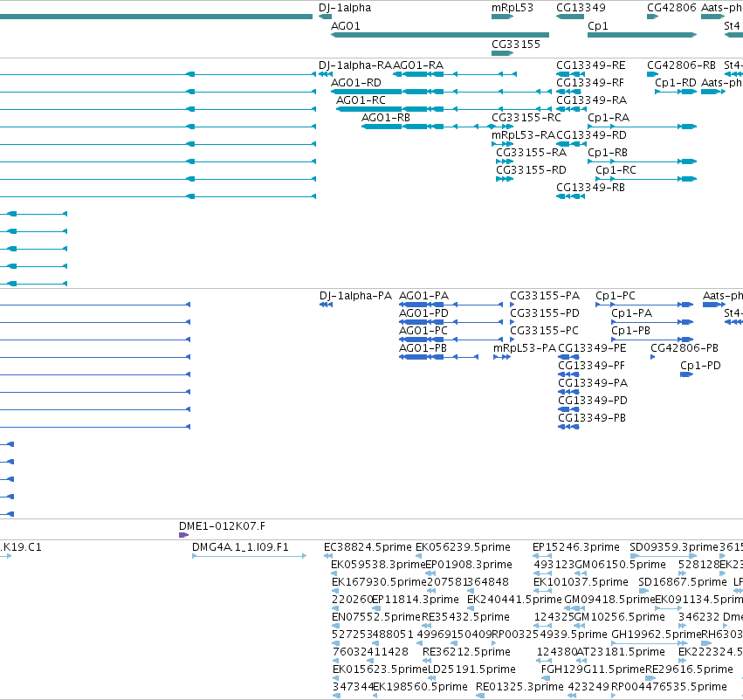
Task: Open the CG13349-RD transcript label
Action: 591,135
